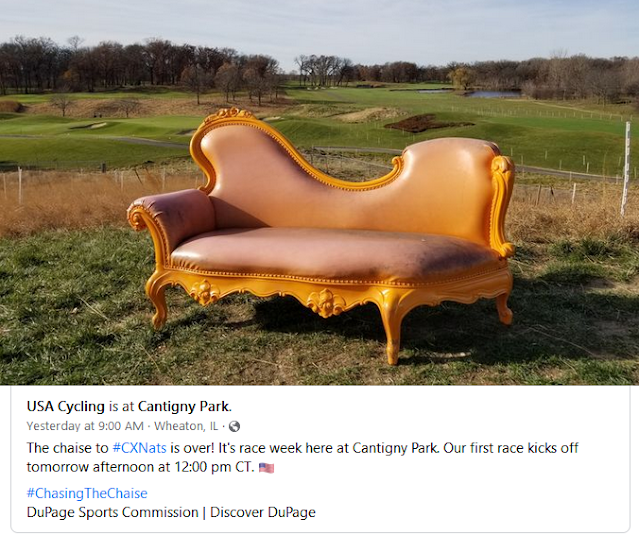Click the sky area of the post photo
The width and height of the screenshot is (639, 536).
pyautogui.click(x=320, y=22)
